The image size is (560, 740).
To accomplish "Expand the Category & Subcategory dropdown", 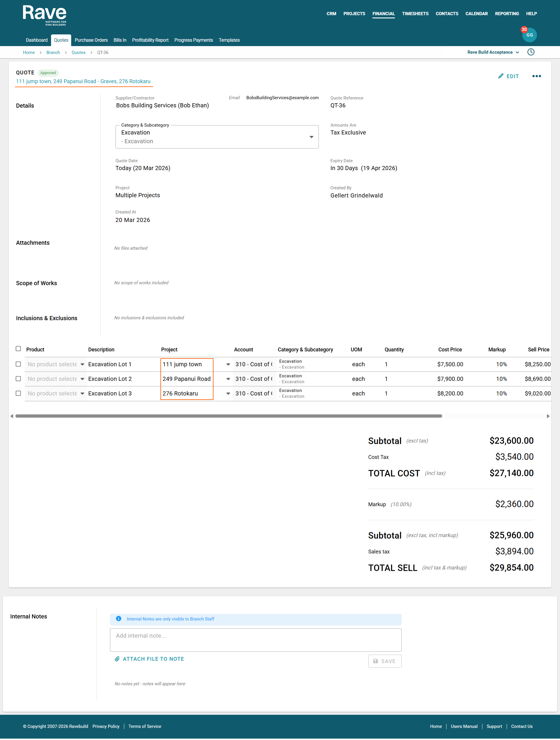I will point(311,137).
